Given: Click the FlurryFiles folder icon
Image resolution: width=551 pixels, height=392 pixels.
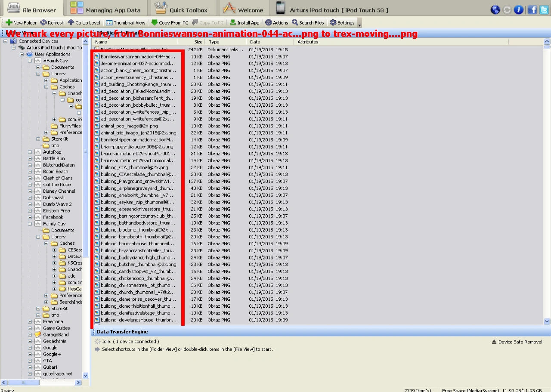Looking at the screenshot, I should tap(54, 126).
